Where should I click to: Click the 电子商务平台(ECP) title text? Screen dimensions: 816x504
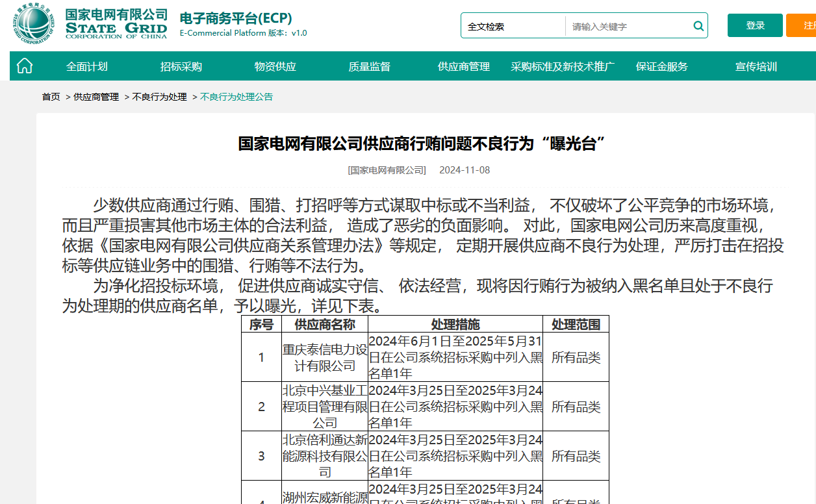[x=236, y=18]
